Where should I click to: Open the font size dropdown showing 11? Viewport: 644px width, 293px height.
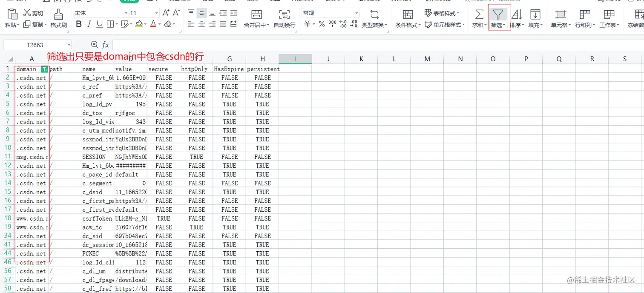156,13
